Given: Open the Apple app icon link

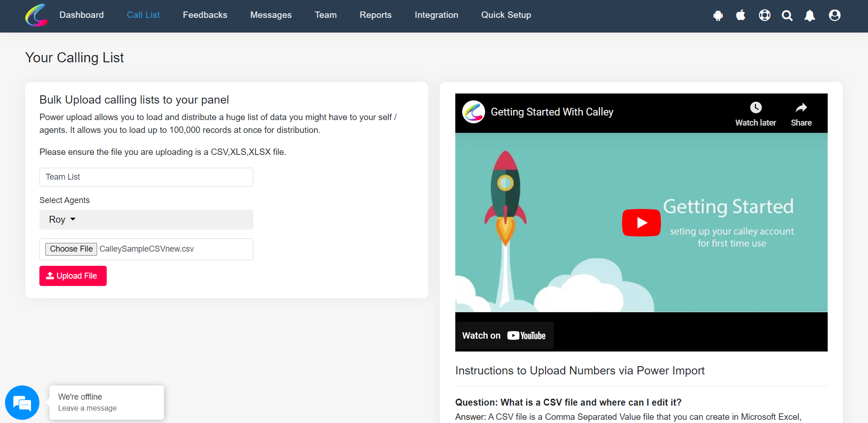Looking at the screenshot, I should click(x=741, y=15).
